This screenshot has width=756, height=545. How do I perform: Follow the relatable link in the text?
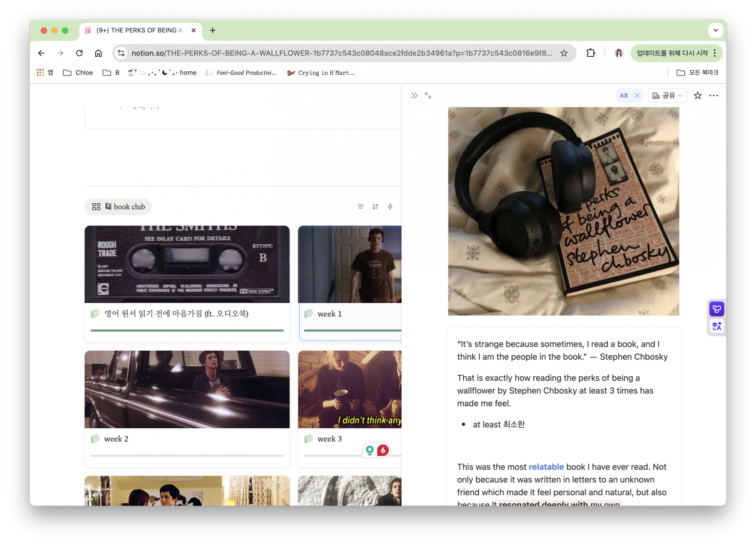tap(546, 467)
